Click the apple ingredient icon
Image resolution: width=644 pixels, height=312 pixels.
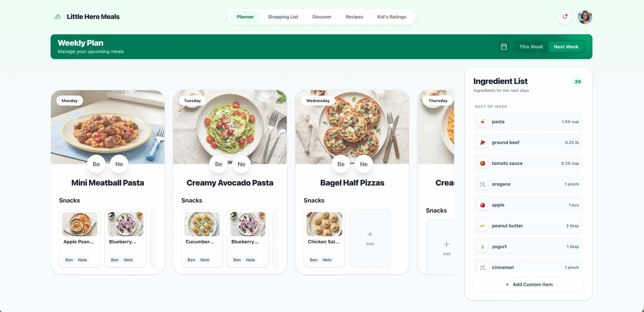482,205
